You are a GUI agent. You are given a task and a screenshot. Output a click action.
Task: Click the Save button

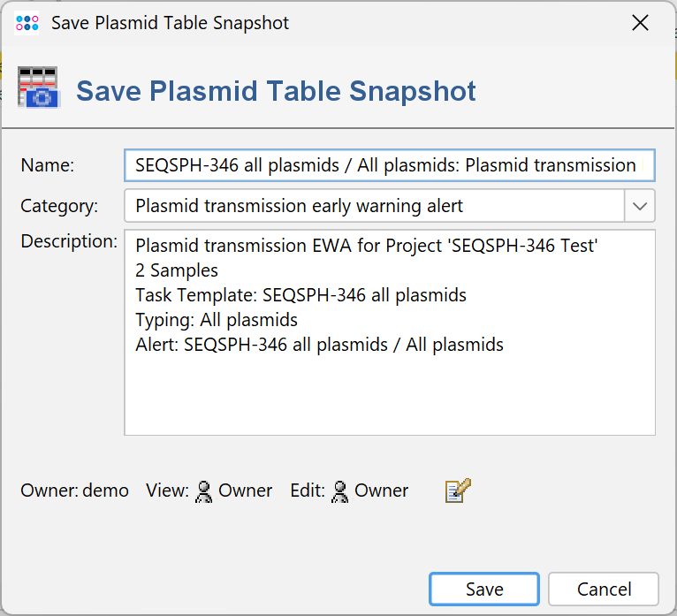(x=484, y=589)
